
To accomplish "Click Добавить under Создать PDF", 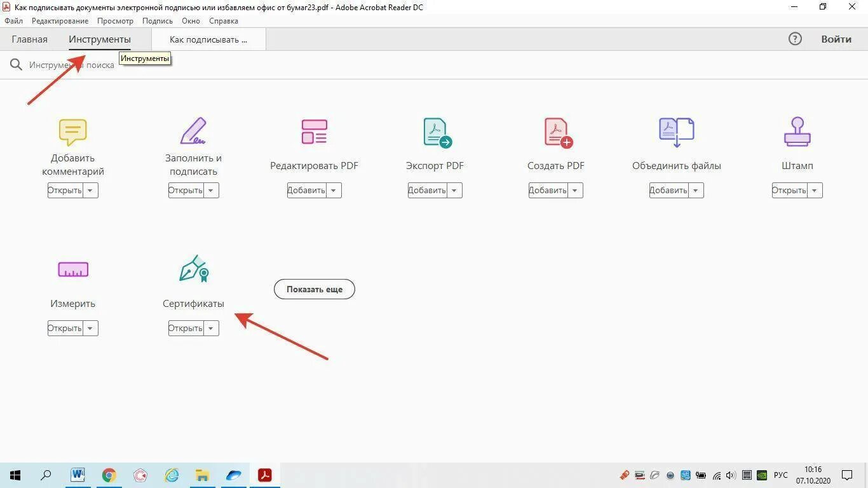I will (x=548, y=190).
